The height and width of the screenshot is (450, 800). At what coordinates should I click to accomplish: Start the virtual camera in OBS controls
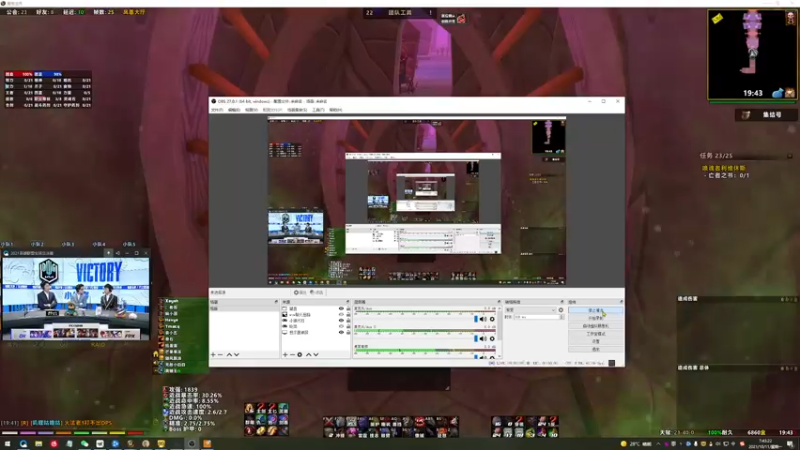595,326
